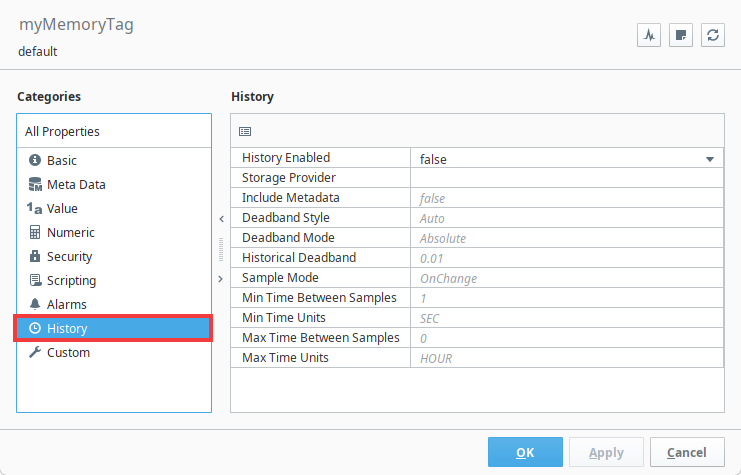Screen dimensions: 741x475
Task: Click the Sample Mode OnChange value
Action: click(567, 278)
